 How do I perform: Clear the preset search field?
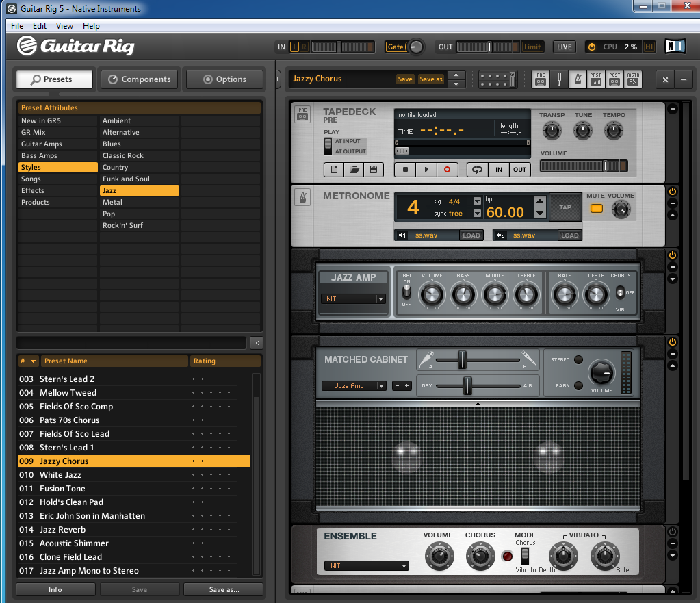click(256, 343)
